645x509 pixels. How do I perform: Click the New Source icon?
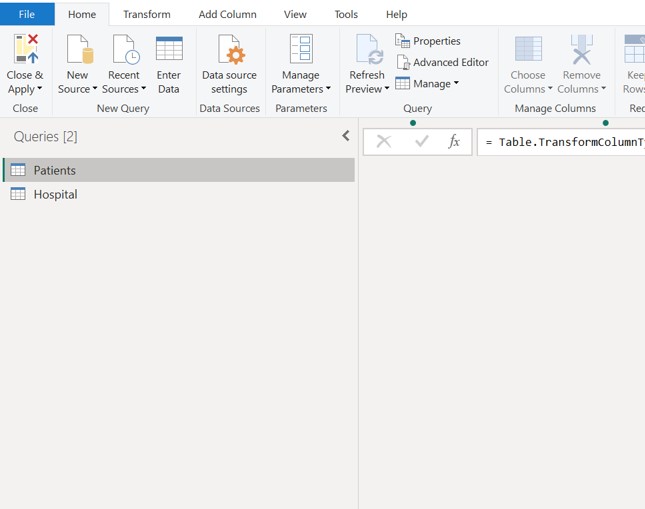[x=78, y=50]
